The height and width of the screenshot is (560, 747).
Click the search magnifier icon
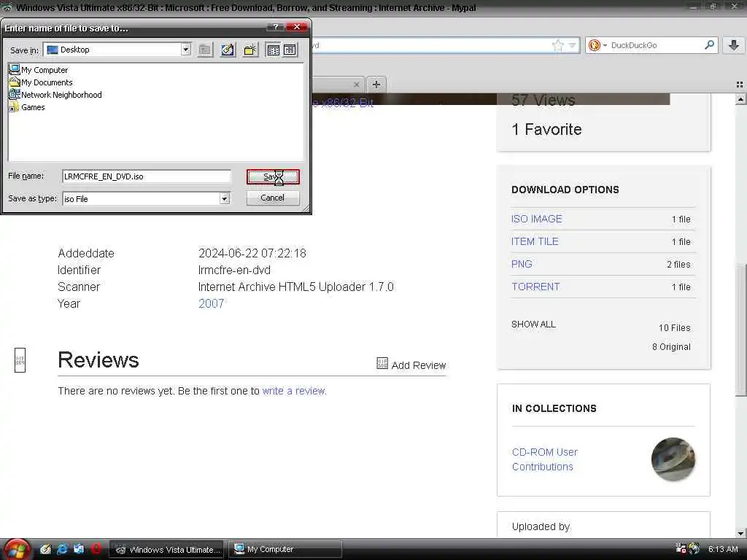(709, 44)
